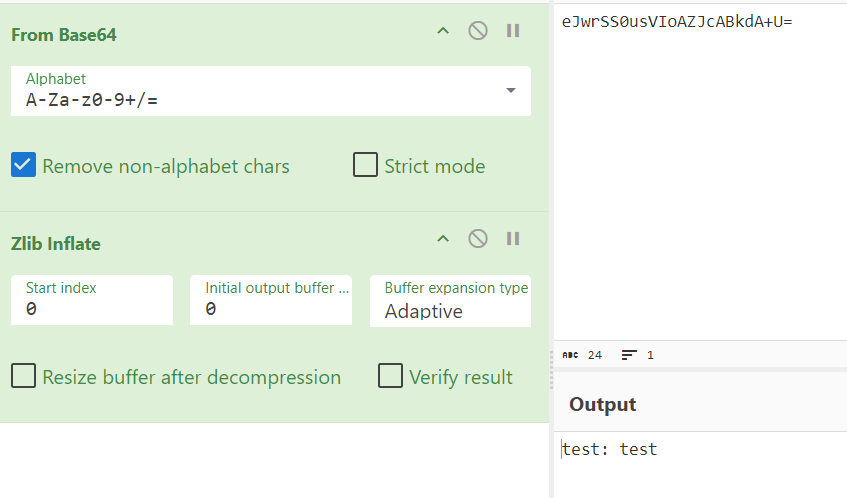The height and width of the screenshot is (498, 847).
Task: Tick the Verify result checkbox
Action: pyautogui.click(x=390, y=375)
